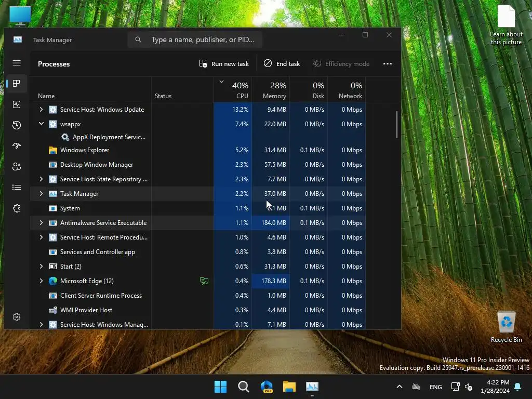Open the Services page icon in sidebar

(x=17, y=208)
